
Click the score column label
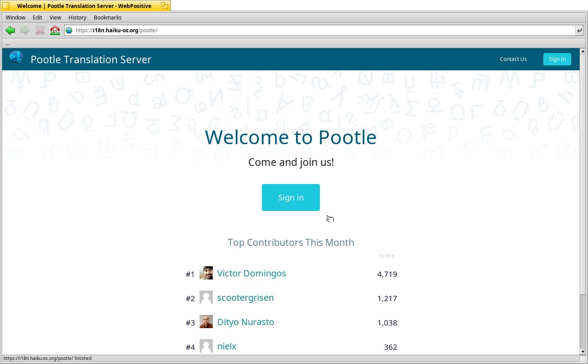coord(387,256)
